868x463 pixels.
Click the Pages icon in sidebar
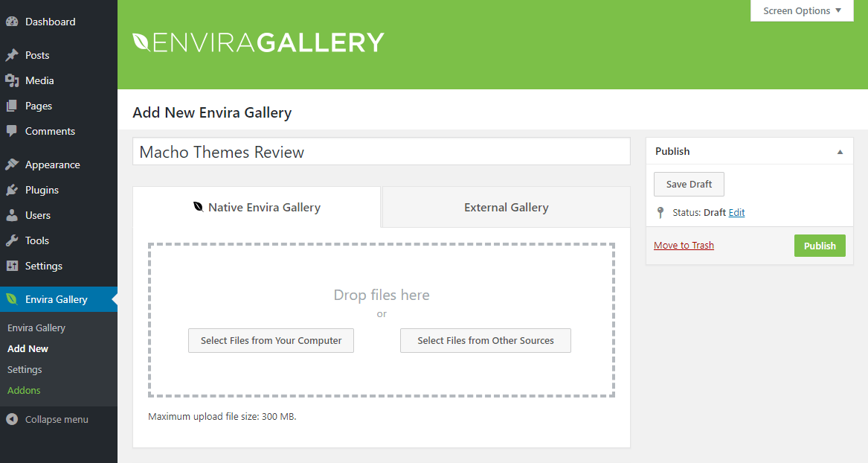coord(12,106)
